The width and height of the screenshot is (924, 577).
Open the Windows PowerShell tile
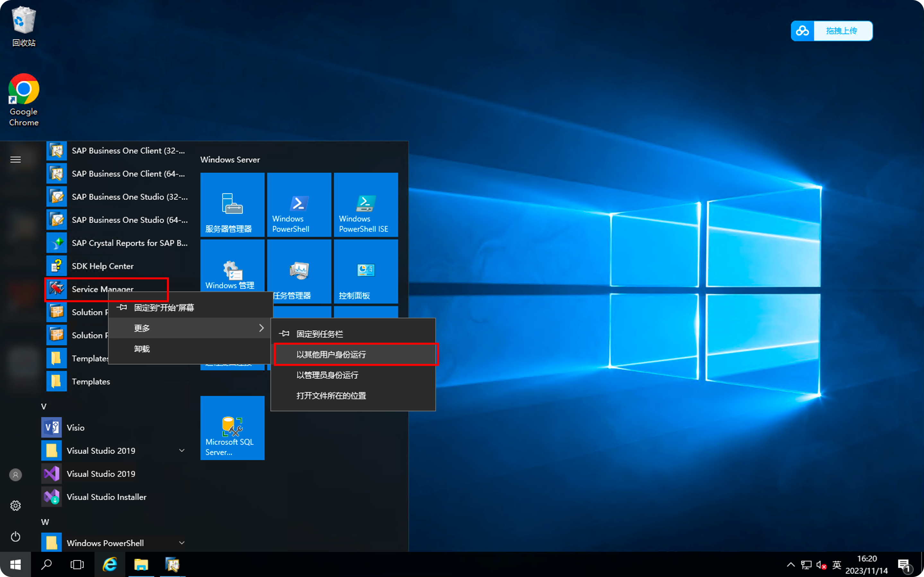[299, 204]
